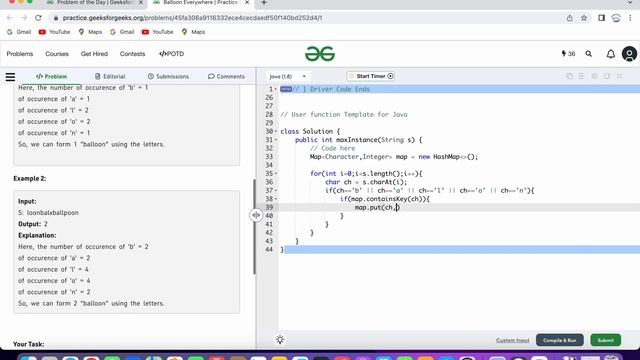This screenshot has width=640, height=360.
Task: Go forward in browser history
Action: pos(24,18)
